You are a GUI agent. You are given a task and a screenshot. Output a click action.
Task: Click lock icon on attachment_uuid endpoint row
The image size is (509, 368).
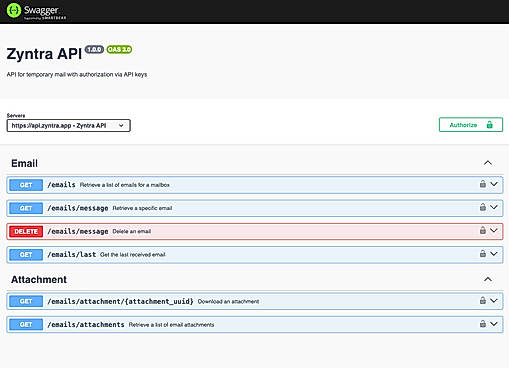point(482,300)
